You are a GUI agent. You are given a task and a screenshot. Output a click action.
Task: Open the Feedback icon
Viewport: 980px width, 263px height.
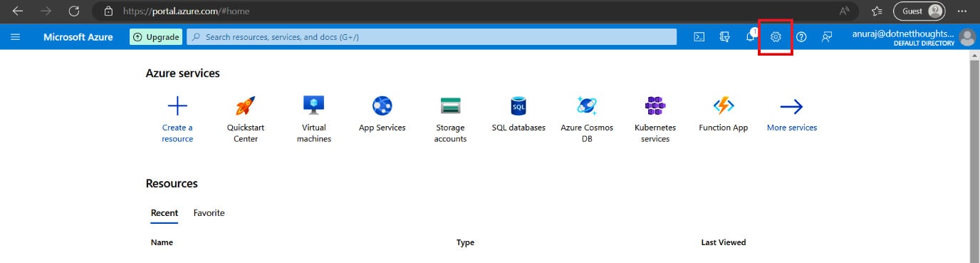[x=827, y=37]
